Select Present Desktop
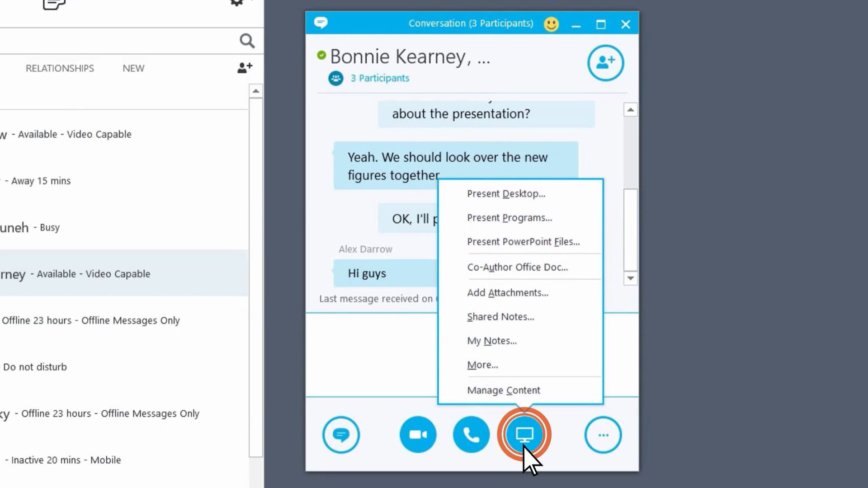 pos(506,193)
